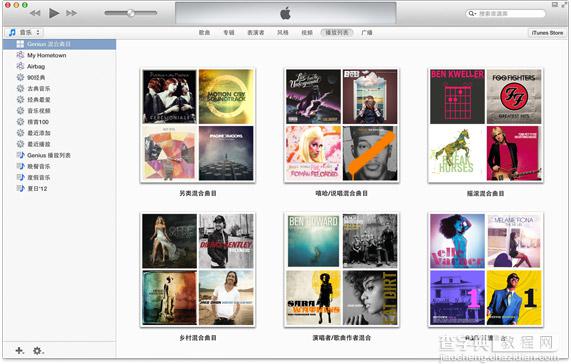Click the volume slider knob
The height and width of the screenshot is (364, 571).
click(130, 13)
